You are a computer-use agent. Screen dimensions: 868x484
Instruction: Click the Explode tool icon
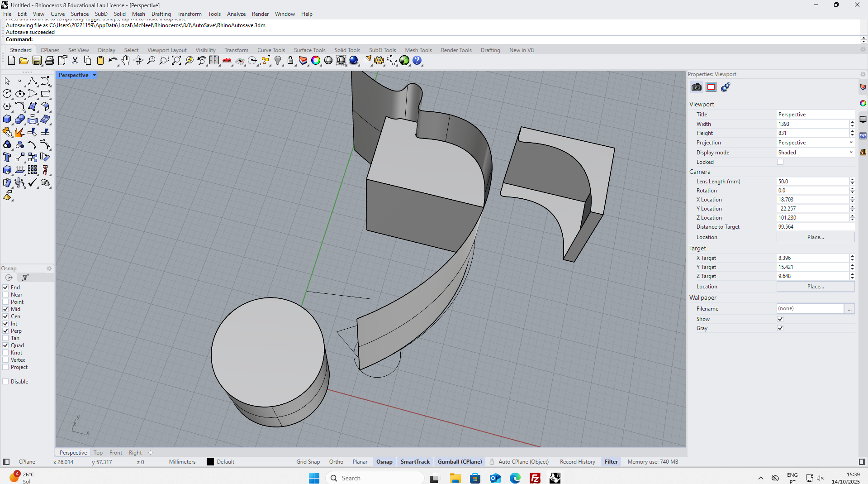pyautogui.click(x=19, y=132)
